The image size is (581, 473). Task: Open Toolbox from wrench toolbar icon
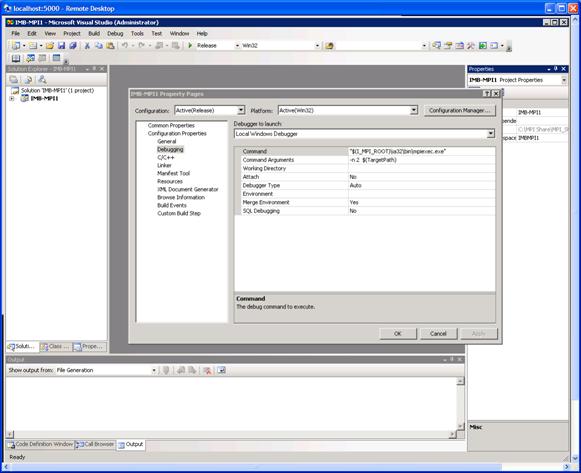point(471,46)
